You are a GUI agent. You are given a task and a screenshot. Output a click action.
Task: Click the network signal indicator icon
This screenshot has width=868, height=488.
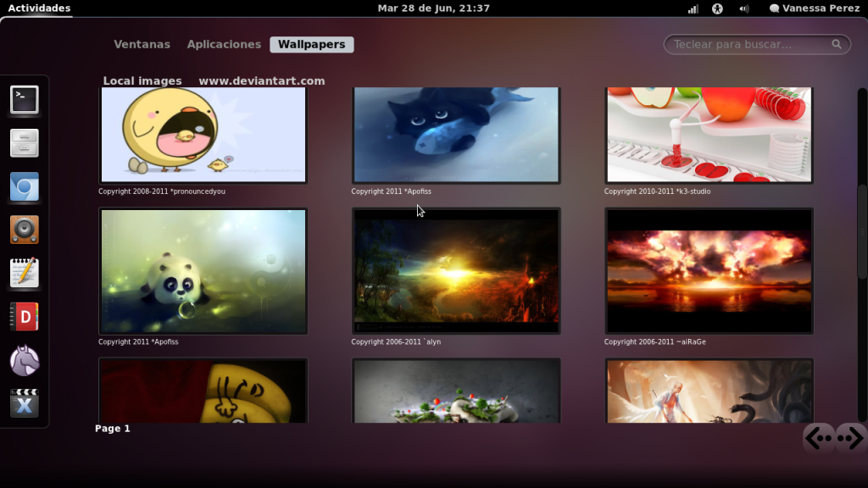[x=693, y=8]
